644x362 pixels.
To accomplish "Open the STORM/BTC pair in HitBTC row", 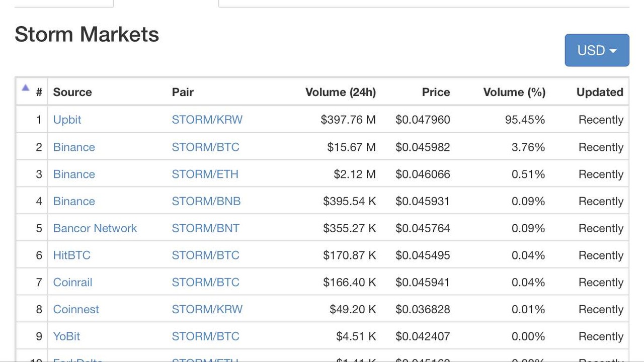I will 205,255.
